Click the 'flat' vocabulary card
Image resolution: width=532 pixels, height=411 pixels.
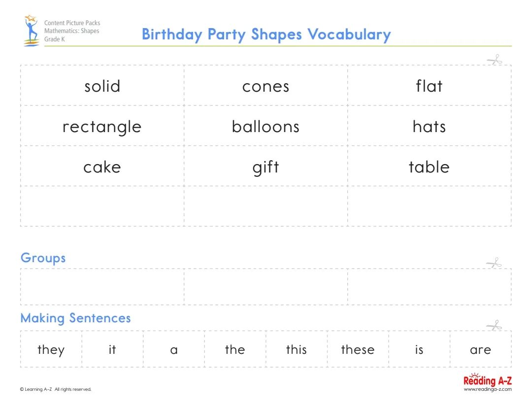pos(429,86)
